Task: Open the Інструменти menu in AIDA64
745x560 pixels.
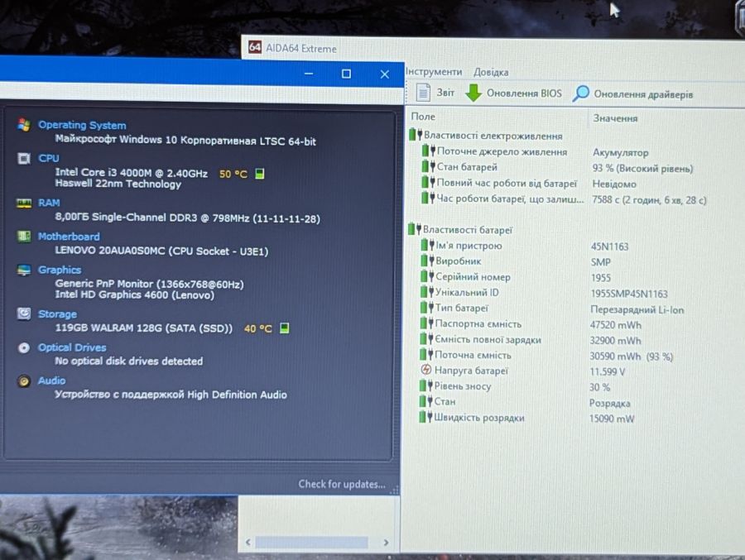Action: pos(434,72)
